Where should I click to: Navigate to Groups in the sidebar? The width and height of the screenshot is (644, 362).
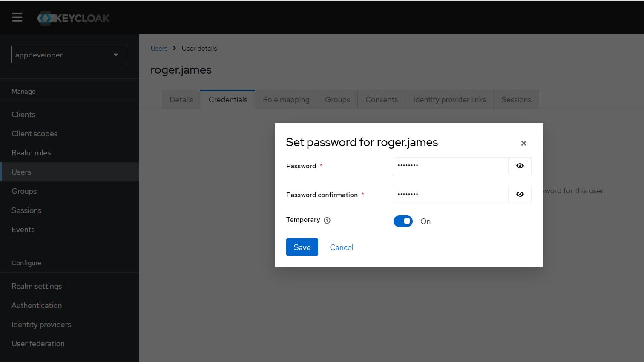69,191
